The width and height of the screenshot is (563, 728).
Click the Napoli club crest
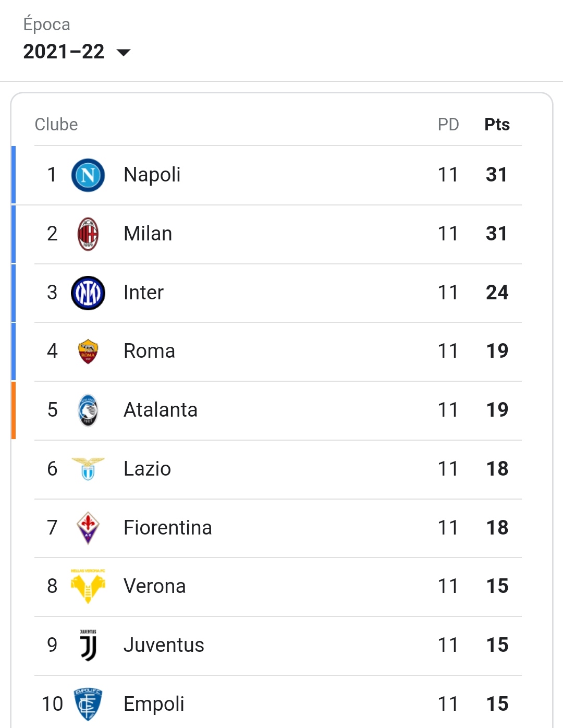[x=88, y=175]
